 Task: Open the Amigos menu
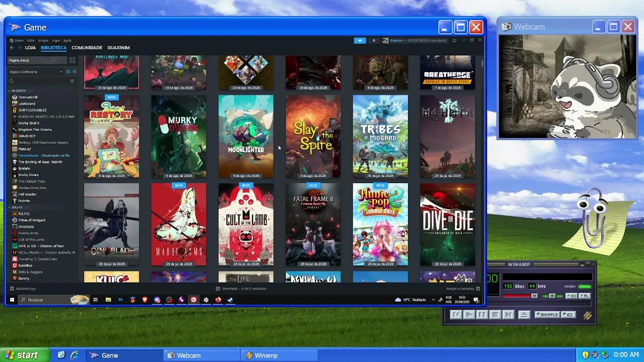[43, 40]
